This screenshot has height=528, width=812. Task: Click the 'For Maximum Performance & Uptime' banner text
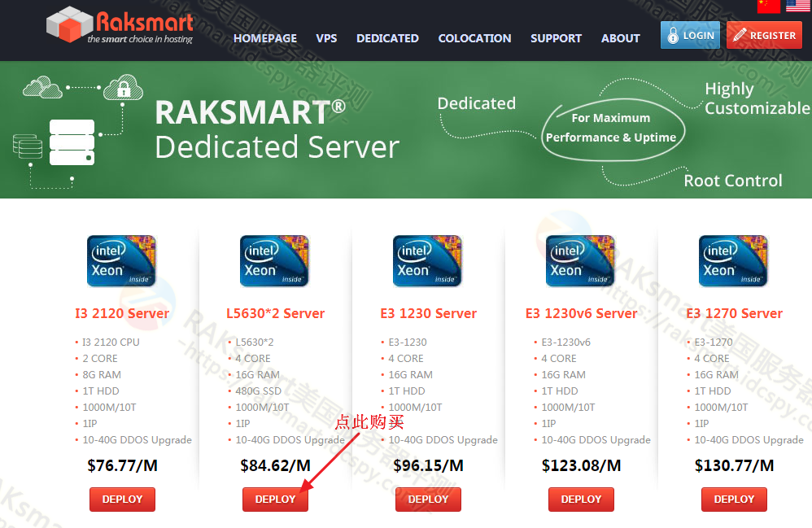point(611,128)
